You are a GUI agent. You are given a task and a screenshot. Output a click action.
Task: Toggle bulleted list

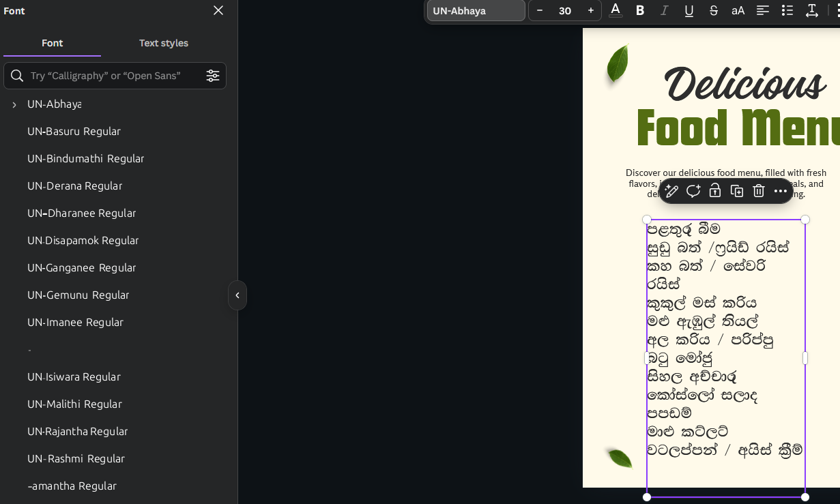[x=787, y=11]
